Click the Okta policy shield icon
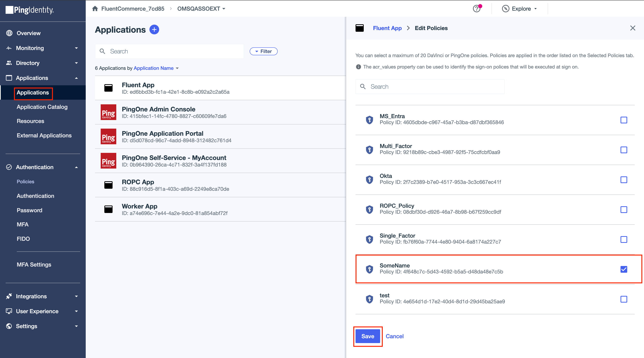This screenshot has height=358, width=644. point(369,180)
